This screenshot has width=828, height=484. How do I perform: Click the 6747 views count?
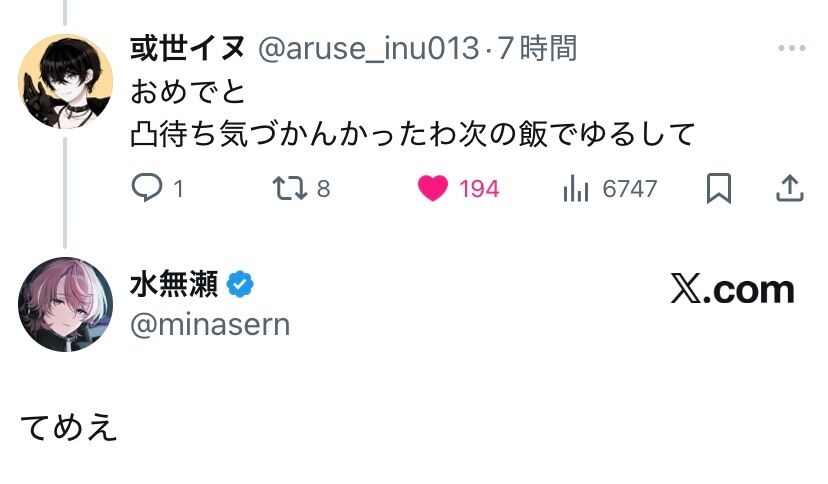click(x=629, y=188)
